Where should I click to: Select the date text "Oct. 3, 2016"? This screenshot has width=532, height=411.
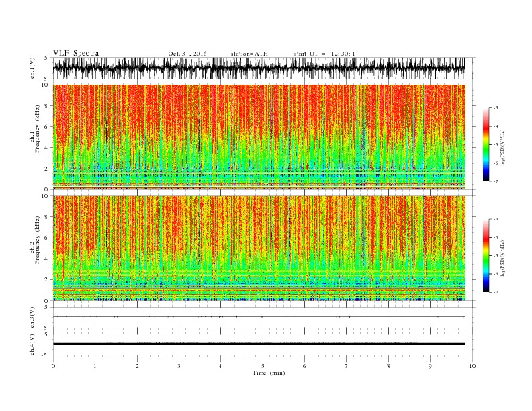pos(187,54)
